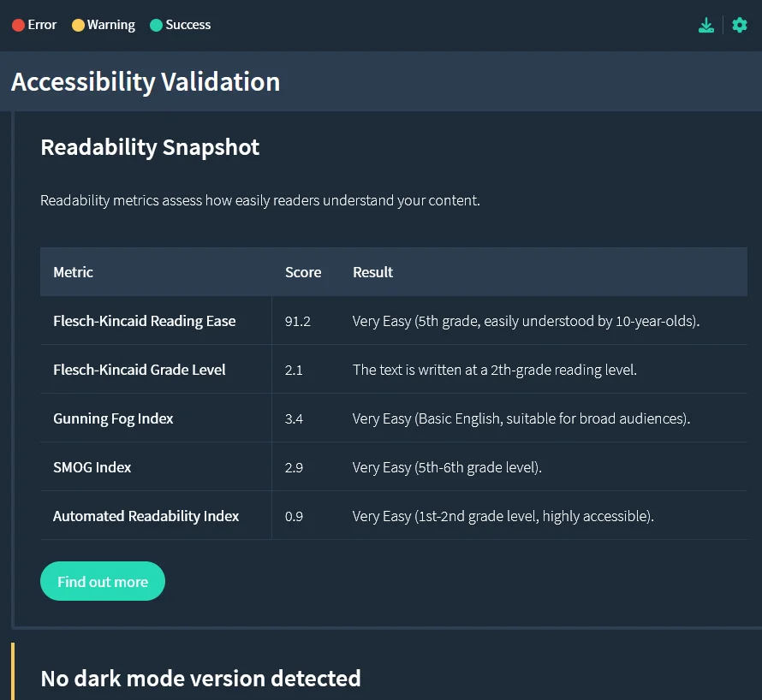This screenshot has width=762, height=700.
Task: Click the Find out more button
Action: [102, 581]
